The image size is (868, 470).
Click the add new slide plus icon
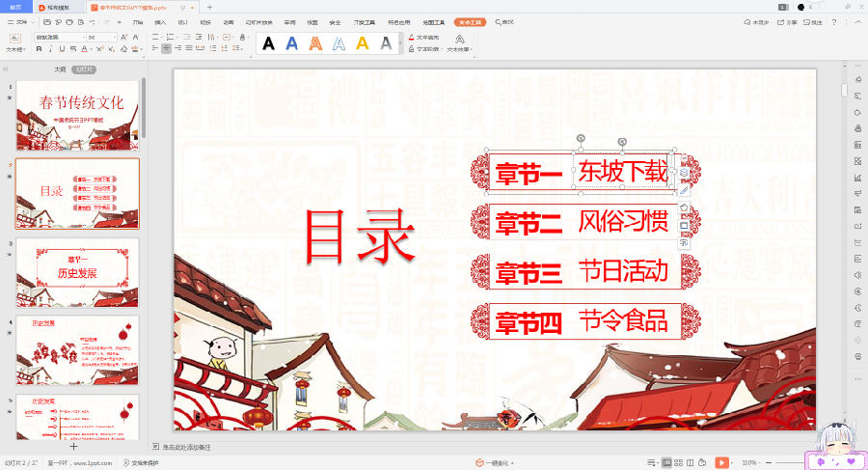(73, 446)
